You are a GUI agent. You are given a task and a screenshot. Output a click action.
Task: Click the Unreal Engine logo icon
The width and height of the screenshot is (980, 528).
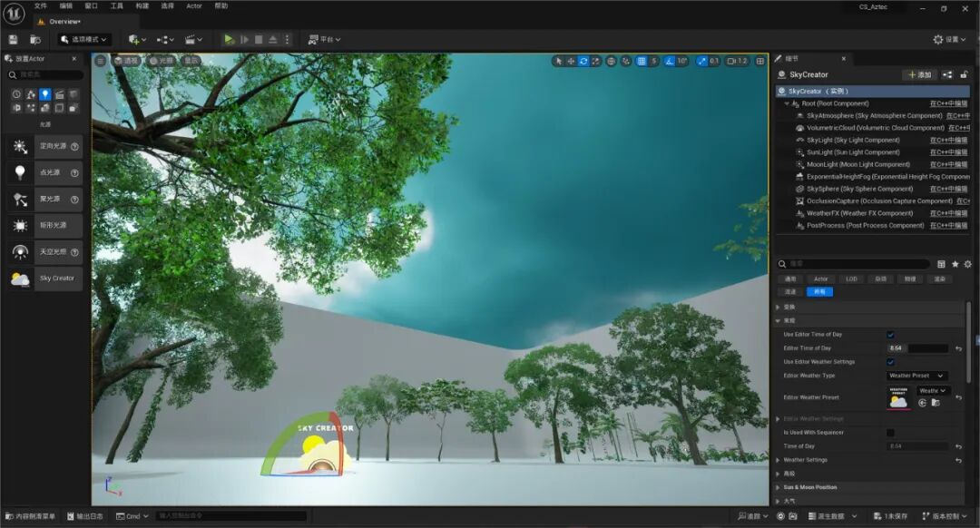[14, 13]
